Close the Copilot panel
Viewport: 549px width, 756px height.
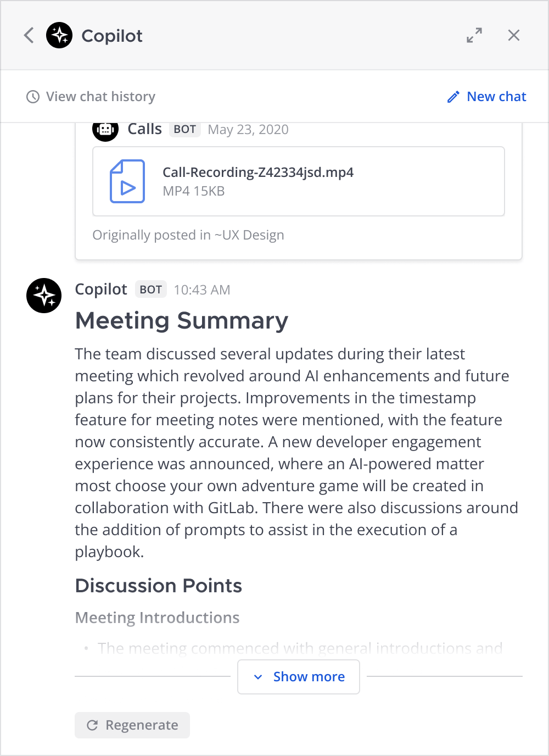click(514, 36)
